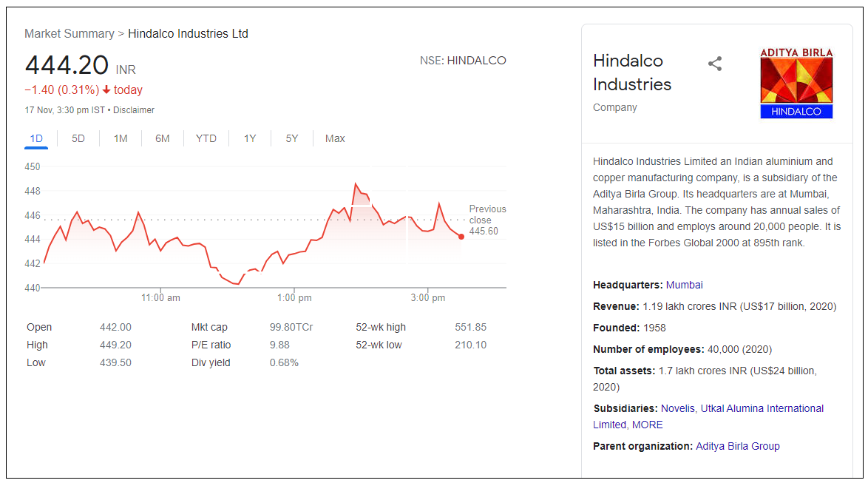Image resolution: width=868 pixels, height=483 pixels.
Task: Open Utkal Alumina International Limited link
Action: 708,416
